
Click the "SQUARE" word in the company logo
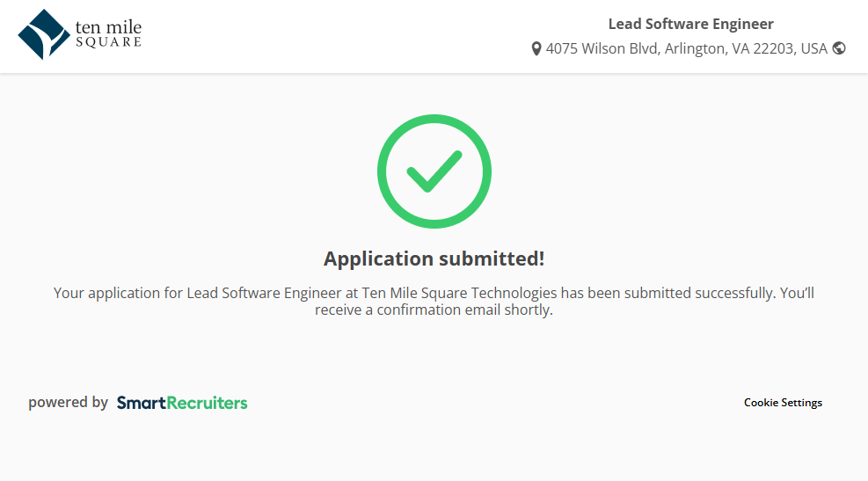pyautogui.click(x=108, y=42)
